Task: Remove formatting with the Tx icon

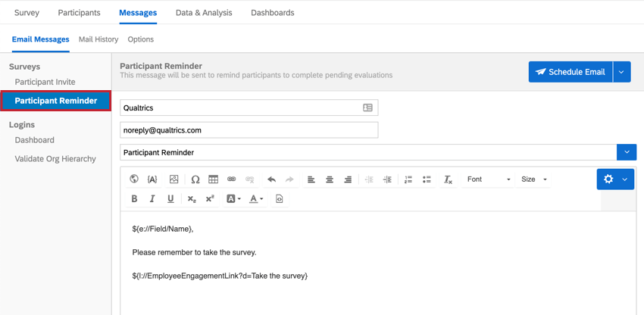Action: (x=448, y=179)
